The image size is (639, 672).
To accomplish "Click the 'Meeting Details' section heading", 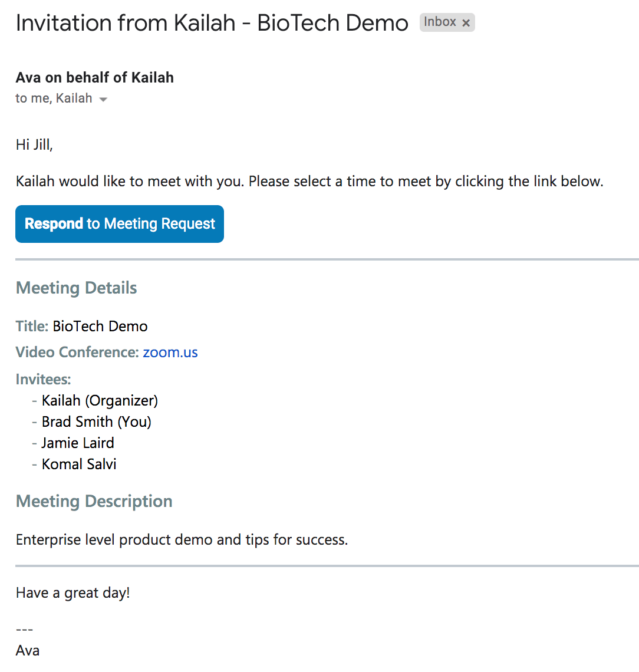I will [76, 288].
